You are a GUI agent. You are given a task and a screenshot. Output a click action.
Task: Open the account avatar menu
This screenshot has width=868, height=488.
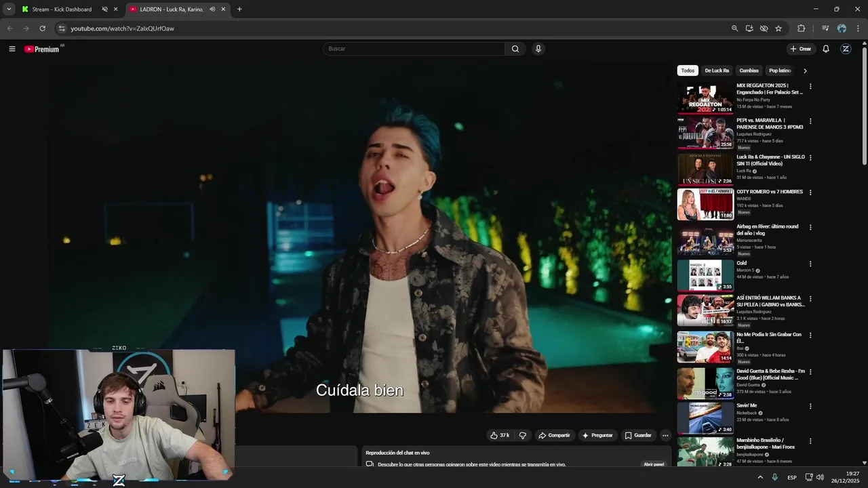(x=846, y=49)
